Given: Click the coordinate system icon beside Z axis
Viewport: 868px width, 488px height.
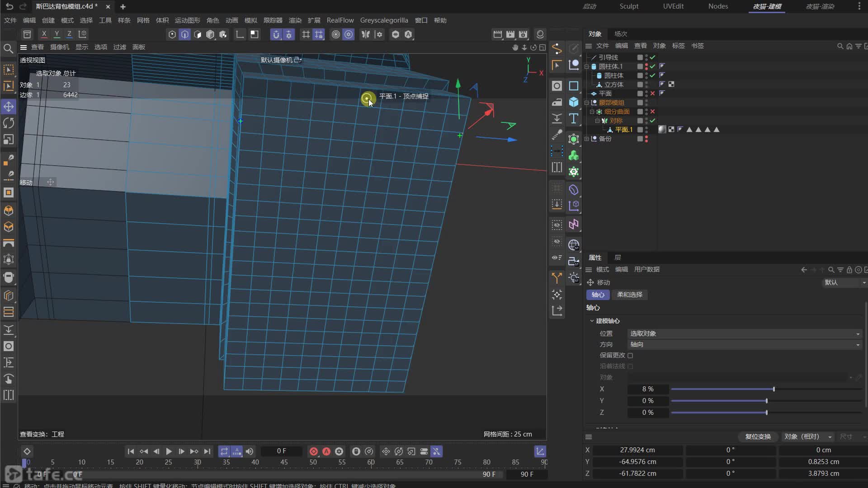Looking at the screenshot, I should pyautogui.click(x=82, y=34).
